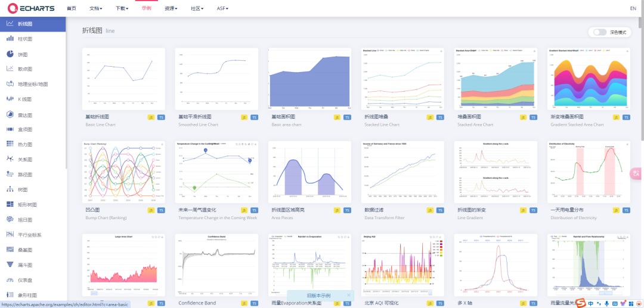Open the Large Area Chart thumbnail
The image size is (644, 308).
click(123, 265)
